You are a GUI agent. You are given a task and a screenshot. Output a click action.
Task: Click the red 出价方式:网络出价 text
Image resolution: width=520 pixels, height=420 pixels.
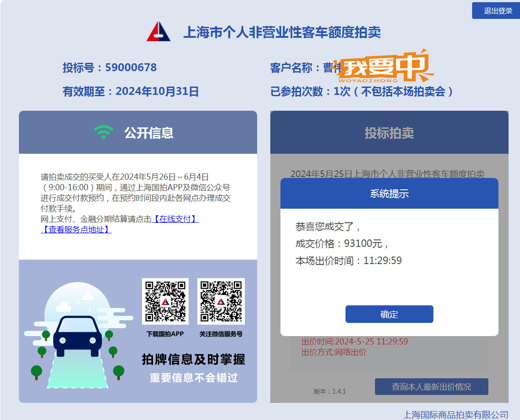pyautogui.click(x=334, y=352)
